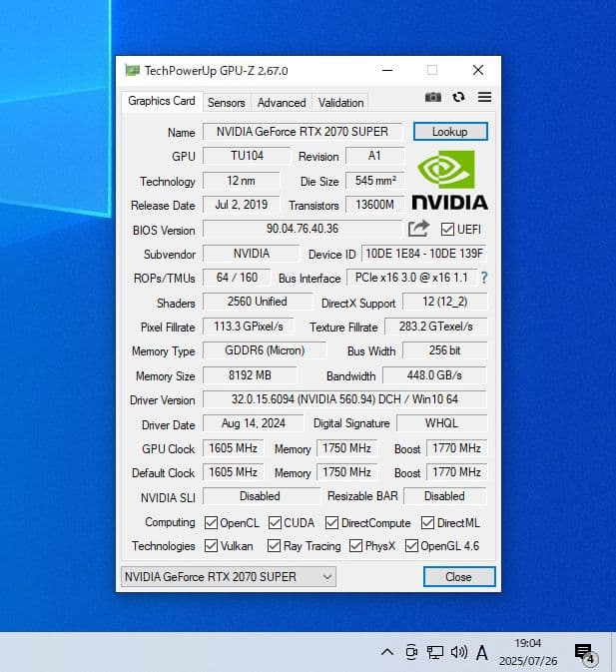Click the Technology field 12 nm

(242, 181)
